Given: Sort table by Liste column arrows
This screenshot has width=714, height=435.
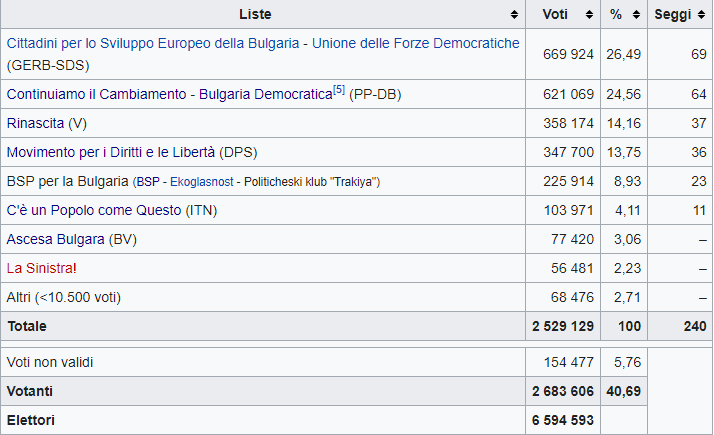Looking at the screenshot, I should (x=514, y=15).
